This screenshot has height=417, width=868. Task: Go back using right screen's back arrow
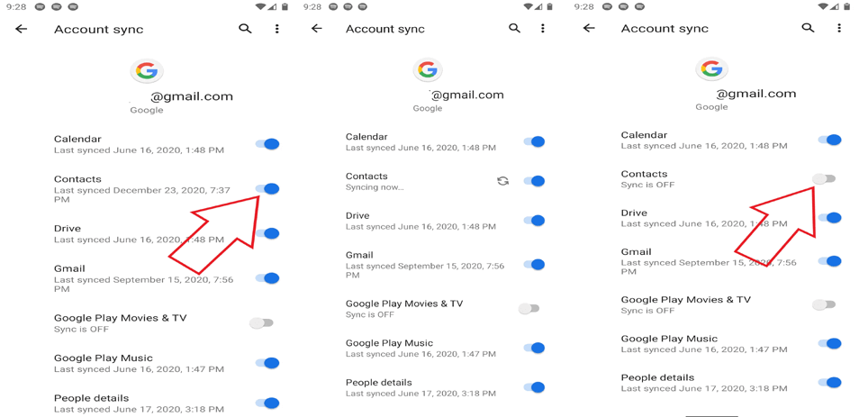(x=589, y=28)
